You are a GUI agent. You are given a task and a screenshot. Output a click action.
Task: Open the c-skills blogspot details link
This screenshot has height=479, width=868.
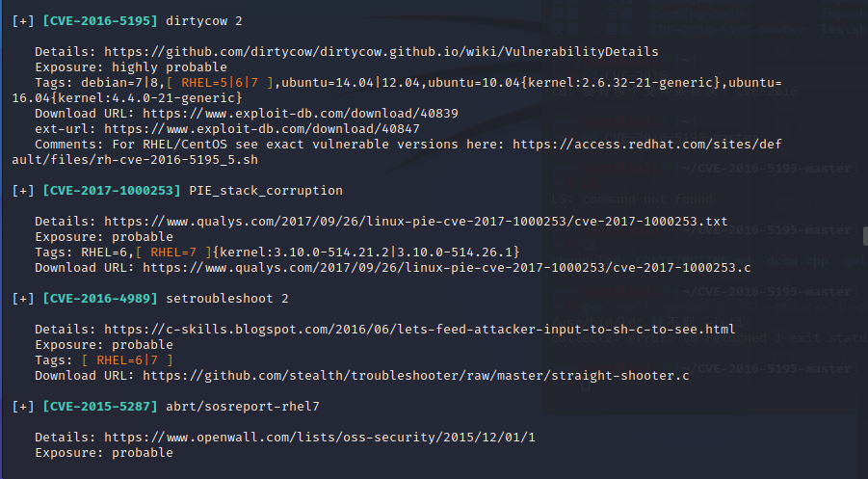coord(420,330)
